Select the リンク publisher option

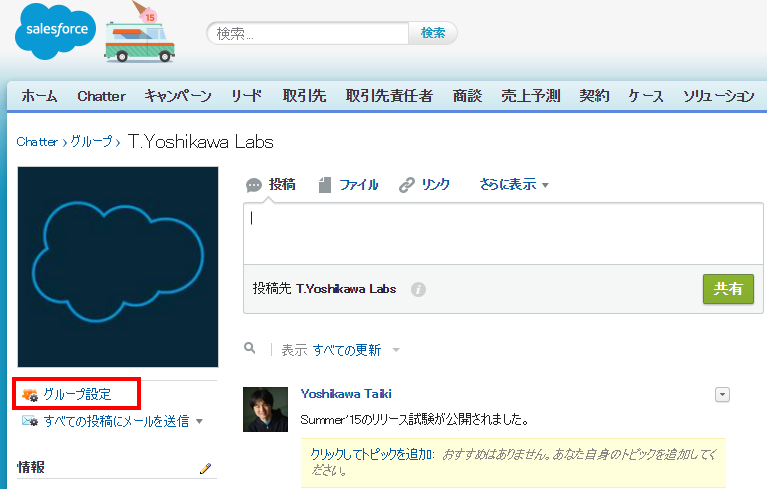(x=435, y=185)
